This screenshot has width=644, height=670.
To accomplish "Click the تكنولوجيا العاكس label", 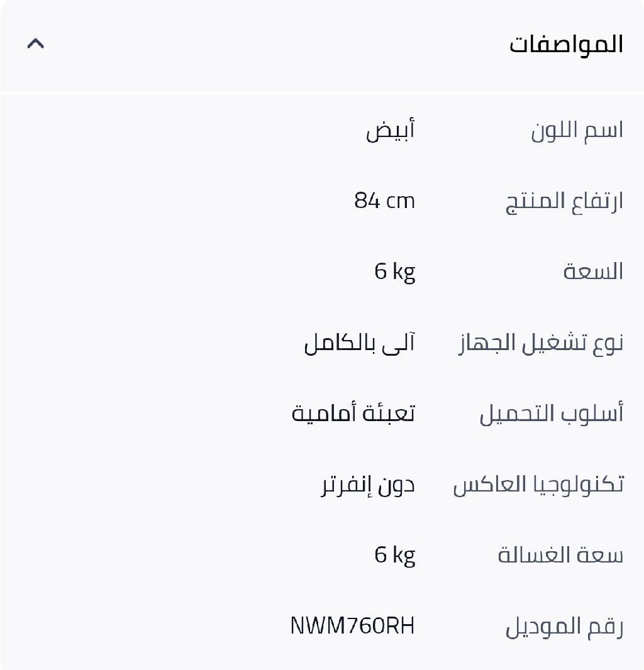I will pos(538,485).
